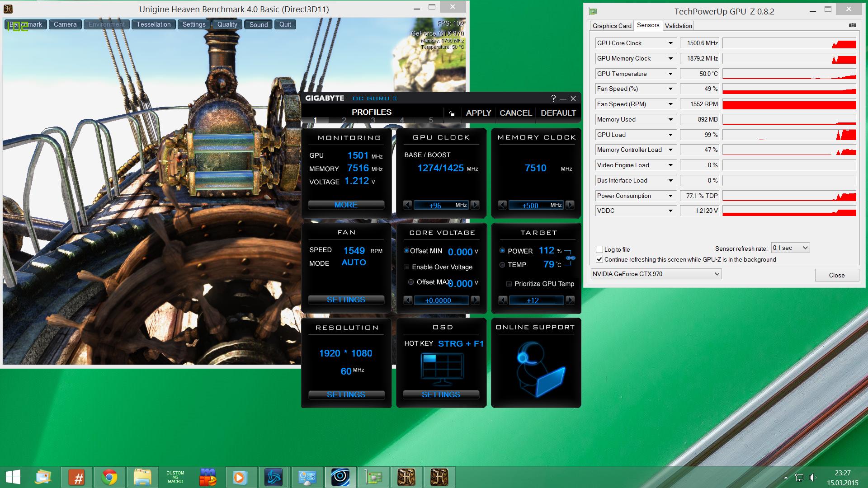Open the Tessellation menu in Heaven Benchmark
The image size is (868, 488).
(153, 24)
